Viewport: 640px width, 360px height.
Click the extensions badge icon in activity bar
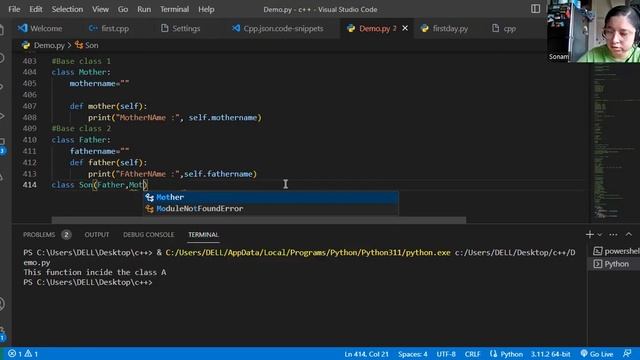coord(2,146)
